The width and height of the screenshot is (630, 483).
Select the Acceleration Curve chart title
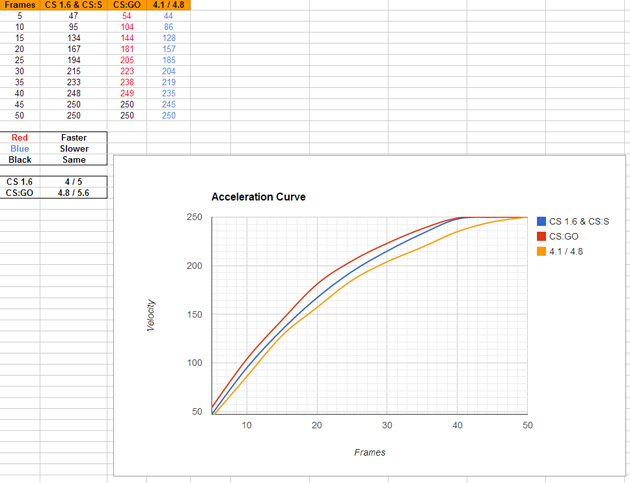(258, 197)
